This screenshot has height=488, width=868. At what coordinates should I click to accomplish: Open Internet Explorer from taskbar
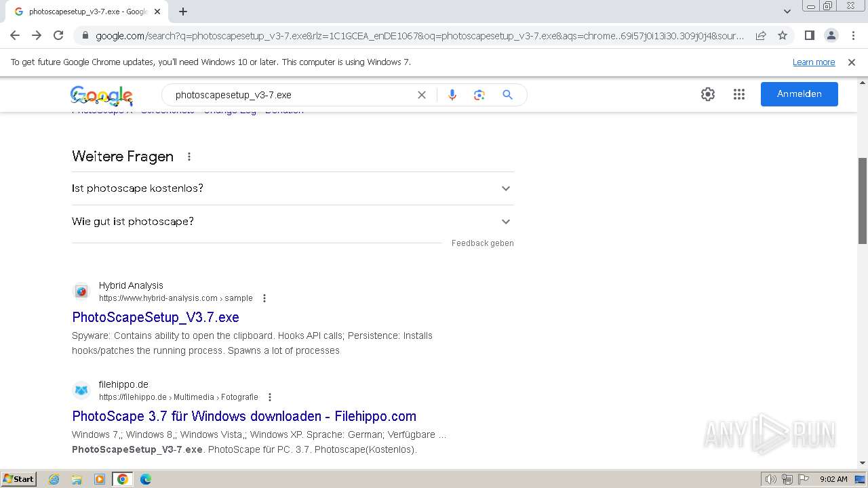[54, 479]
